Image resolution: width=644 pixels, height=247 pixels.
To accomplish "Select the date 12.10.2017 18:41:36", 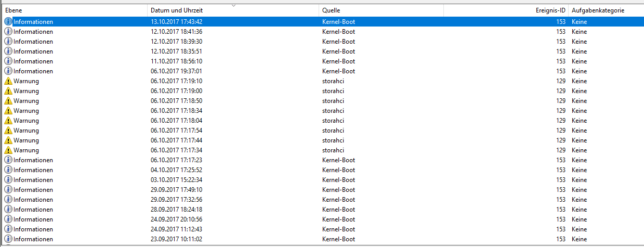I will click(176, 32).
